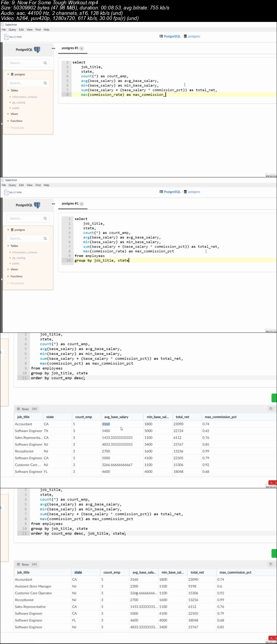Click the max_commission_pct column header, third frame
Viewport: 277px width, 644px height.
point(220,417)
